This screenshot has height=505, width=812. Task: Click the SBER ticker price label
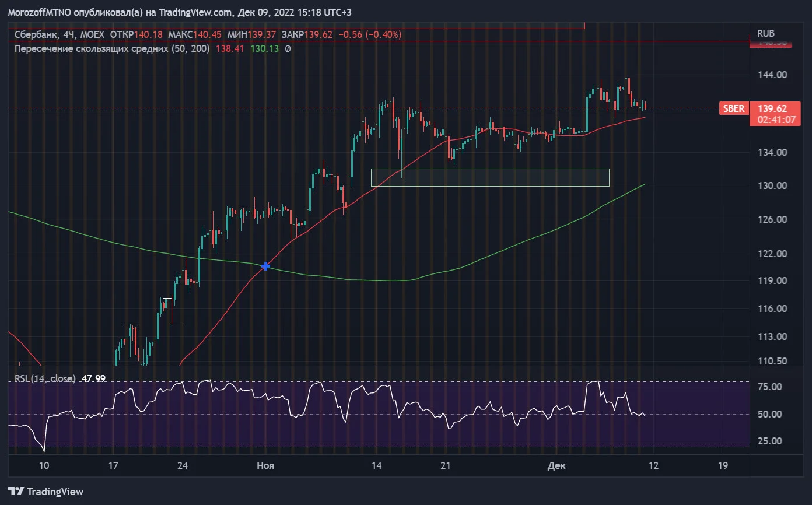[x=734, y=108]
